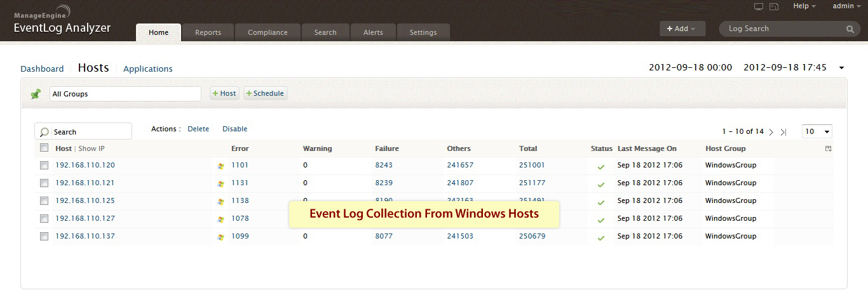Open the column chooser icon in the table header

click(x=828, y=148)
